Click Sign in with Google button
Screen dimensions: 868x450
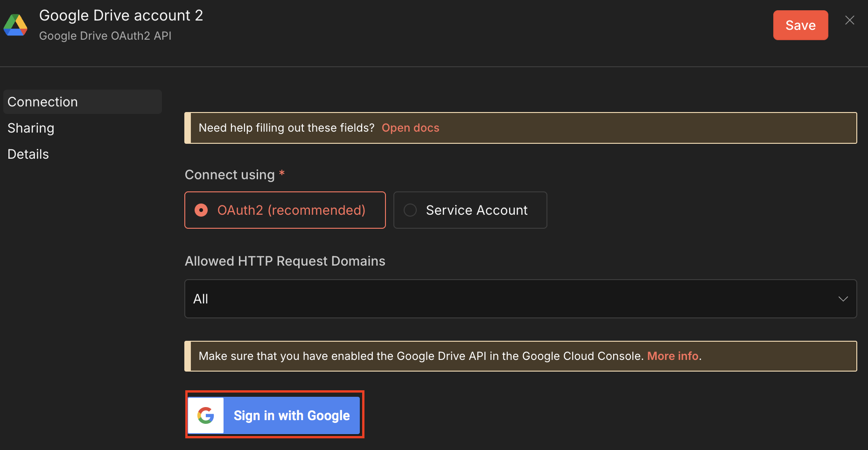274,415
